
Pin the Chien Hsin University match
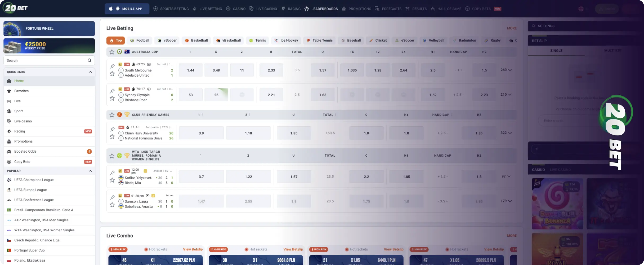click(x=112, y=129)
